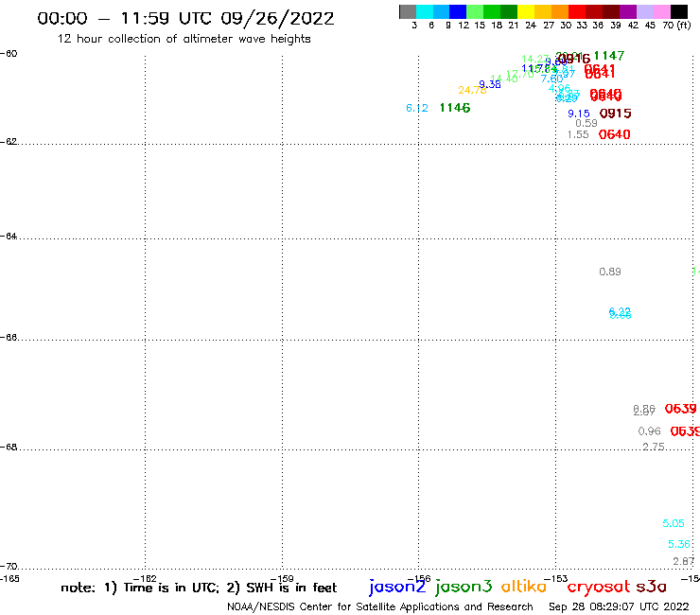Click the 'cryosat' satellite legend label
Image resolution: width=700 pixels, height=615 pixels.
[599, 587]
